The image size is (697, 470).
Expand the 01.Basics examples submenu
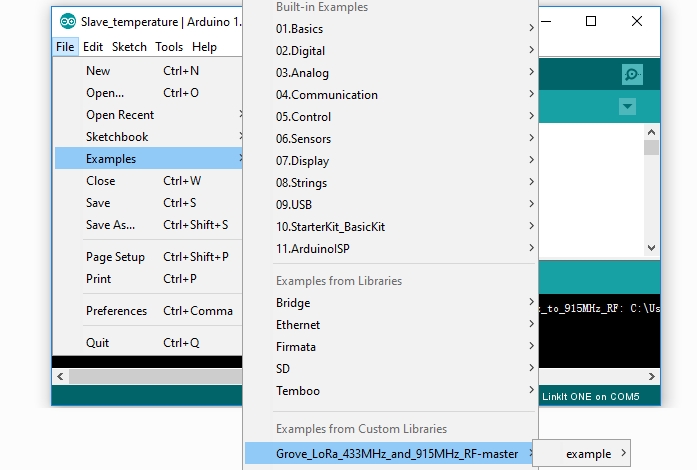coord(300,29)
